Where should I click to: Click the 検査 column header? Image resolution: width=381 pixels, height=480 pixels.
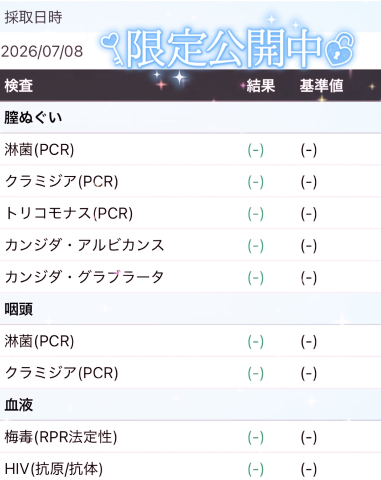(19, 86)
